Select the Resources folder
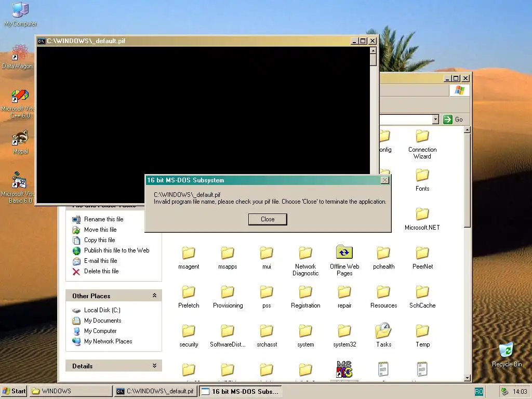The width and height of the screenshot is (532, 399). coord(383,297)
